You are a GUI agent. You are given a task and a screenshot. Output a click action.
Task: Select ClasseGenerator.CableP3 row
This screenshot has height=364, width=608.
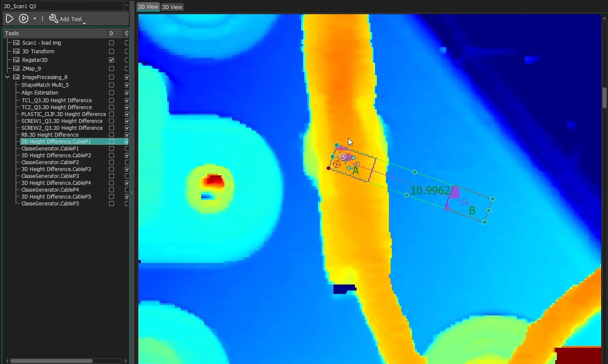click(x=50, y=176)
